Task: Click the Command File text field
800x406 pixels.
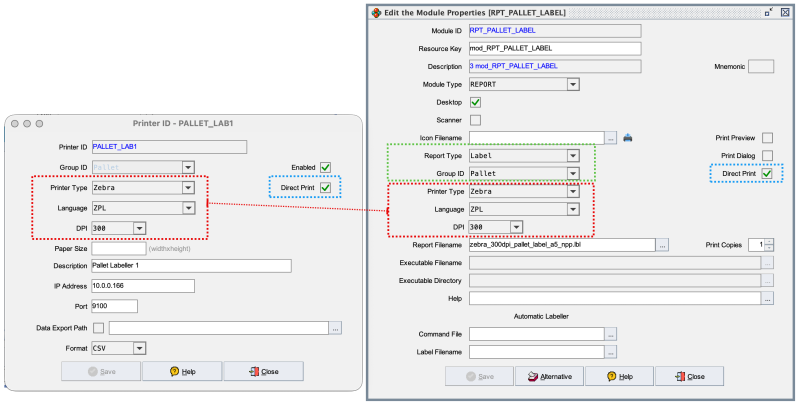Action: [x=537, y=334]
